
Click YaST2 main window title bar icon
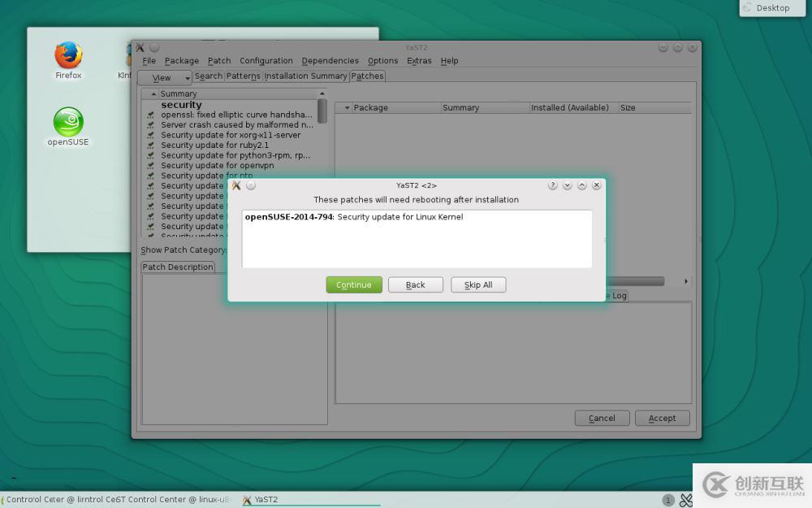140,48
